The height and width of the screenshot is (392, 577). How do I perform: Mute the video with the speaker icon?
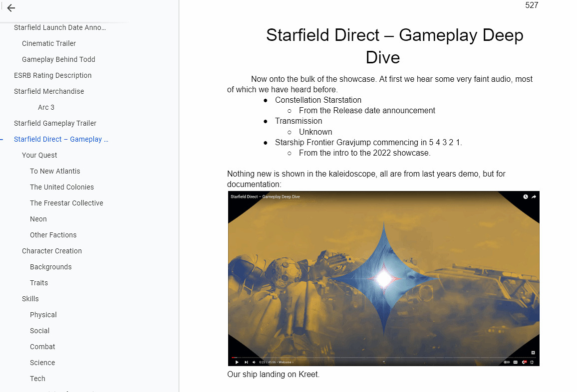click(254, 362)
